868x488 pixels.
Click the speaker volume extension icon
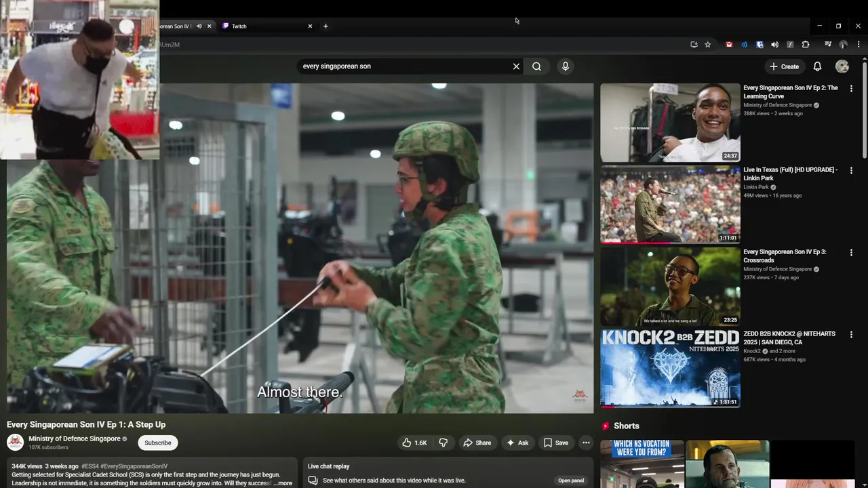click(774, 45)
